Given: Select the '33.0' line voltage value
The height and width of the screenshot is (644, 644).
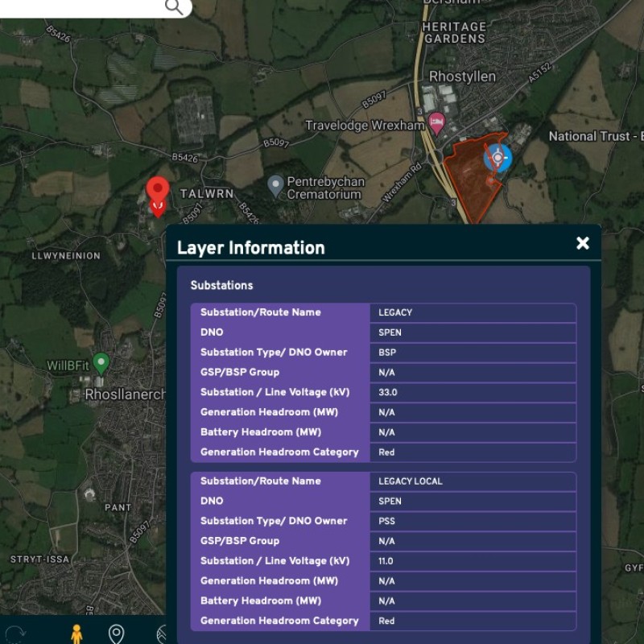Looking at the screenshot, I should [x=388, y=392].
